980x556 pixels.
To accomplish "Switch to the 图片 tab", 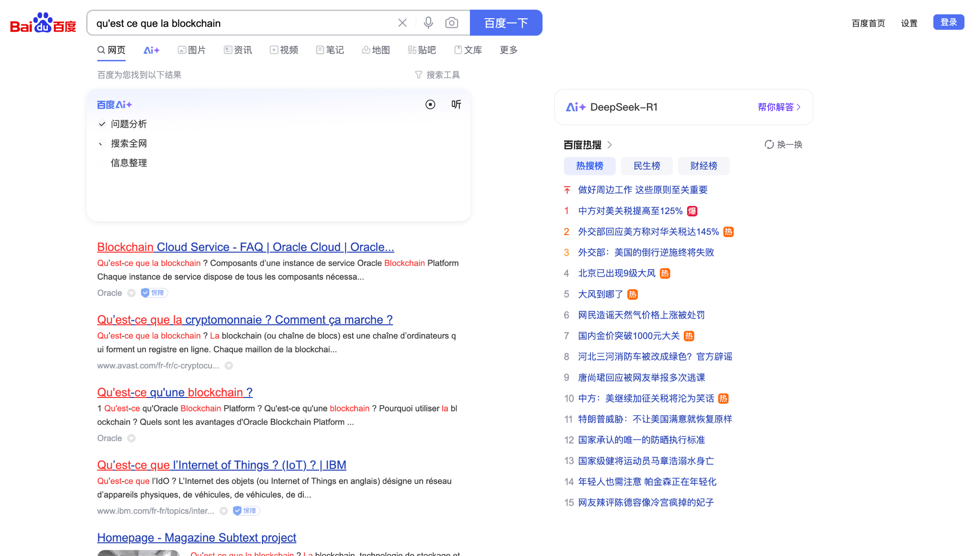I will tap(192, 50).
